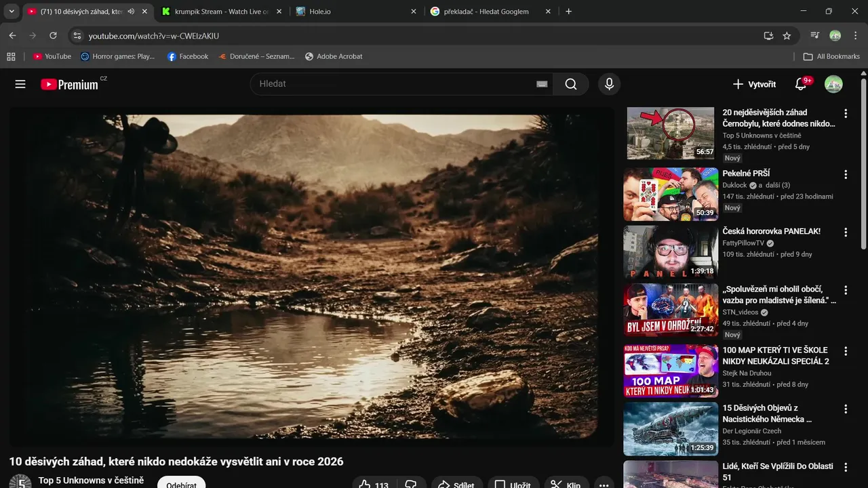
Task: Open the apps grid in bookmarks bar
Action: (x=11, y=56)
